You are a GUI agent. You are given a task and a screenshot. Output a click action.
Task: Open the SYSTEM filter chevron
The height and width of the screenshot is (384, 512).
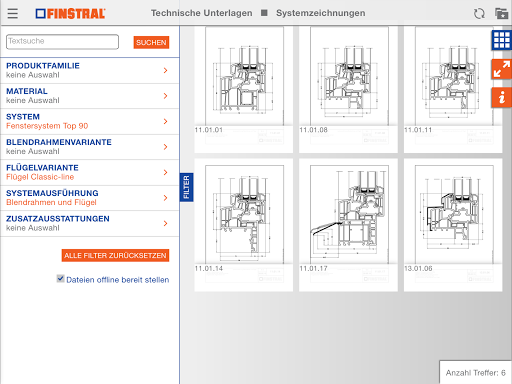165,121
